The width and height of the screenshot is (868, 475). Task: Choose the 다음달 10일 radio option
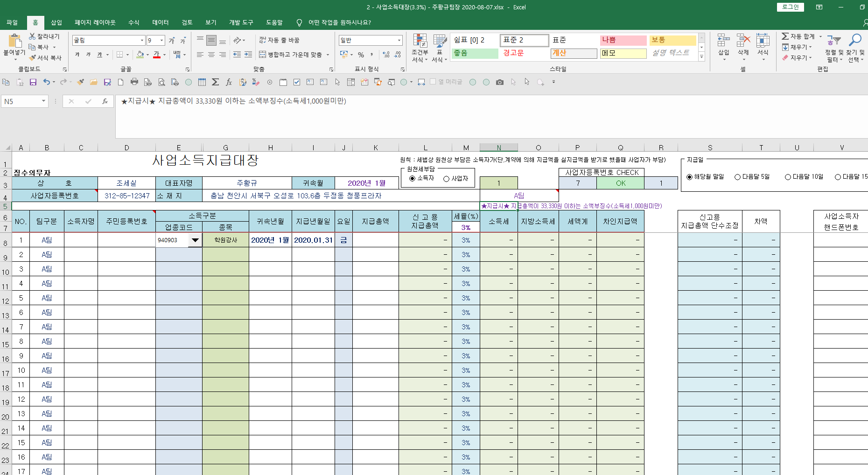pyautogui.click(x=788, y=177)
